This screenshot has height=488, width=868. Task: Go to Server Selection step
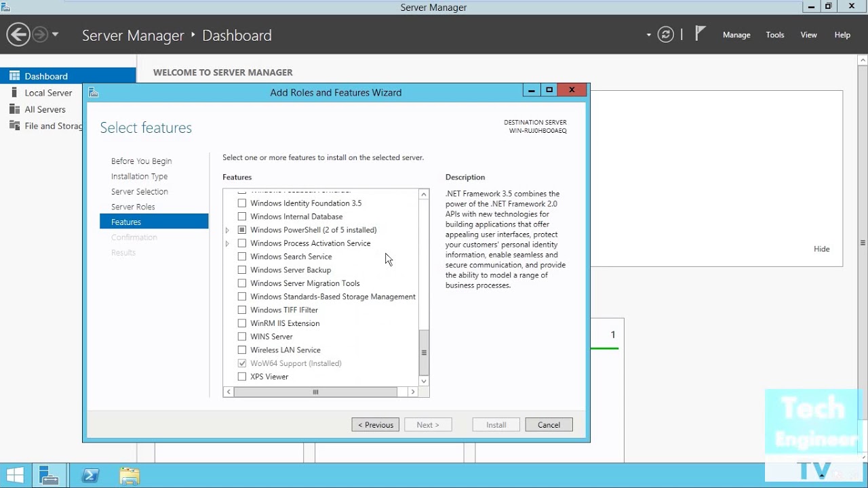139,192
